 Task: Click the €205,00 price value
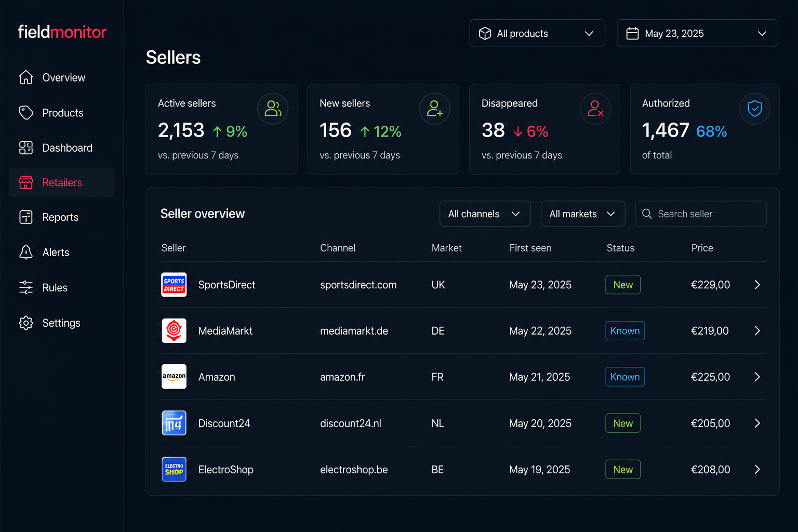click(710, 423)
